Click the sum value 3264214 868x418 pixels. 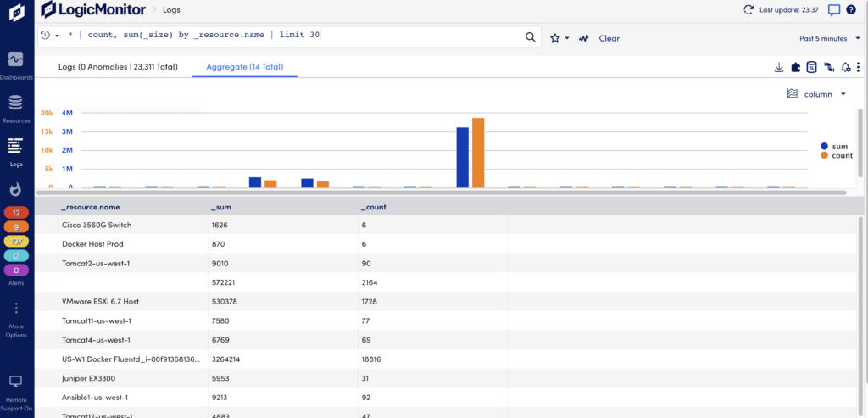point(225,359)
